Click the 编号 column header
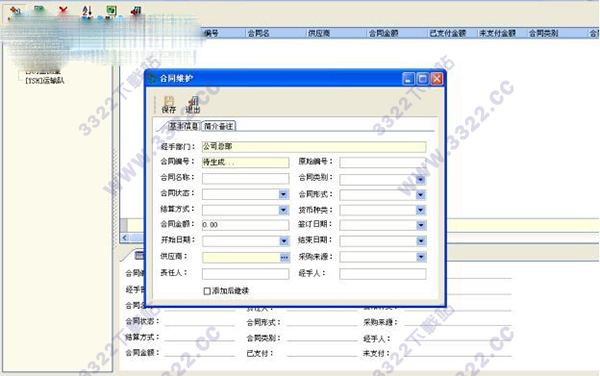Image resolution: width=600 pixels, height=376 pixels. coord(211,33)
